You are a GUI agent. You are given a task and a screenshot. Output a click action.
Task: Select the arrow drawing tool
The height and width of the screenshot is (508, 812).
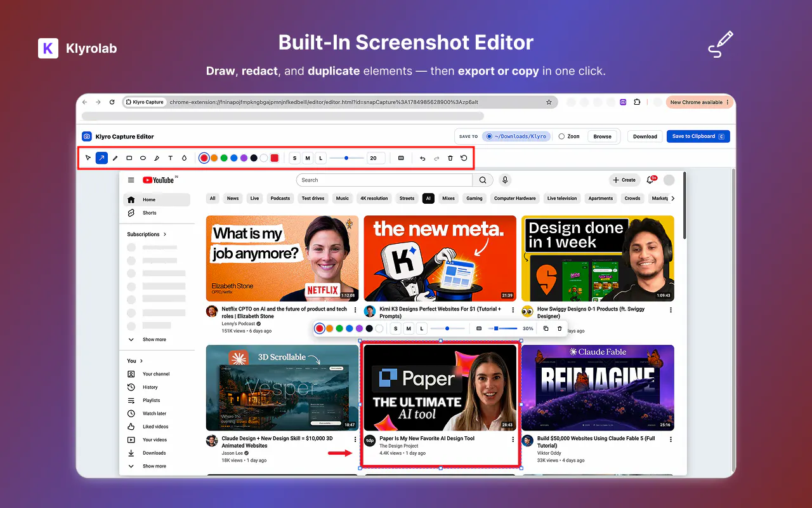[x=101, y=158]
